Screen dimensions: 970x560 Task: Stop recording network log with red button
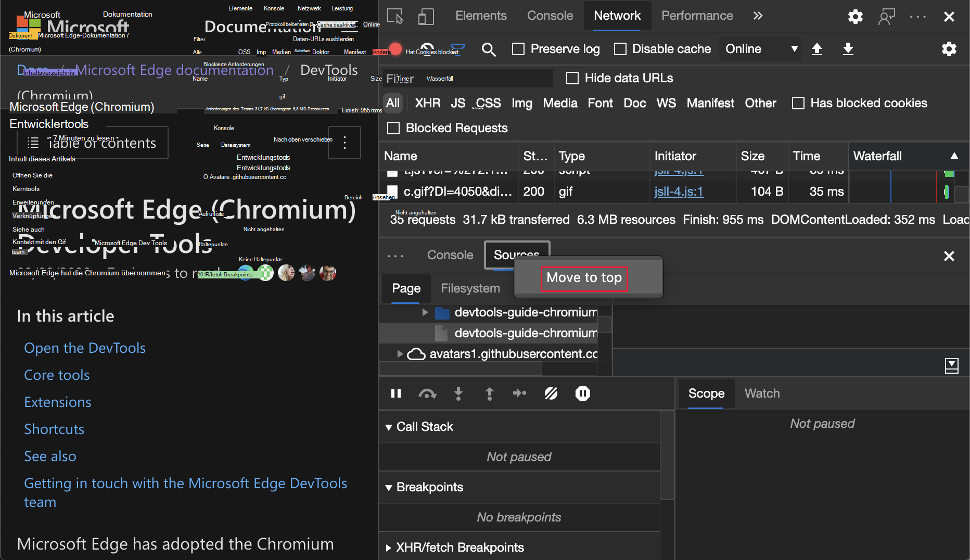(395, 49)
